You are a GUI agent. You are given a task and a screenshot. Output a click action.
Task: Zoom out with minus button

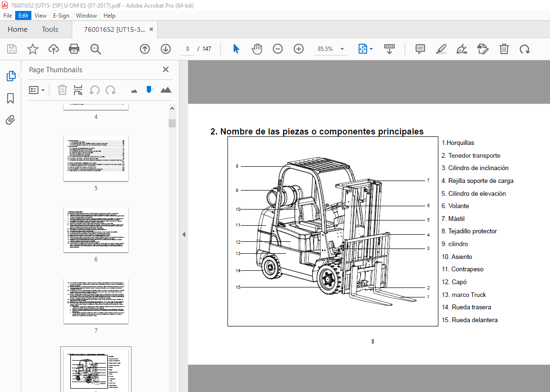277,49
